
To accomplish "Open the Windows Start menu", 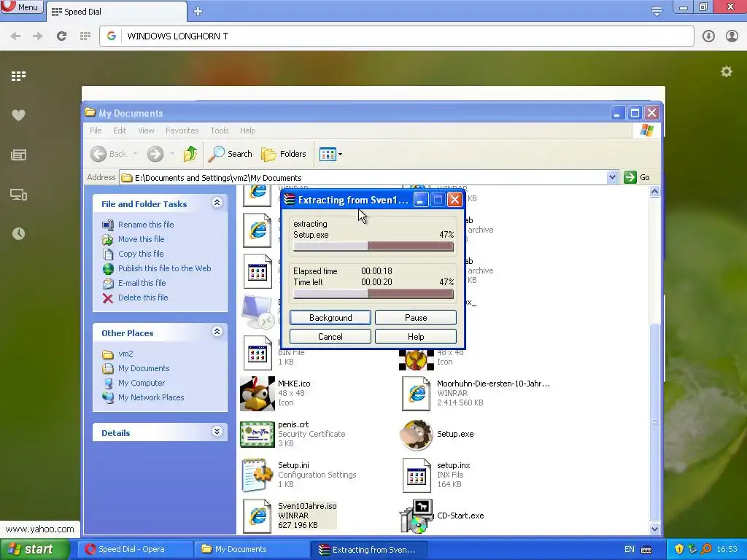I will (x=34, y=550).
